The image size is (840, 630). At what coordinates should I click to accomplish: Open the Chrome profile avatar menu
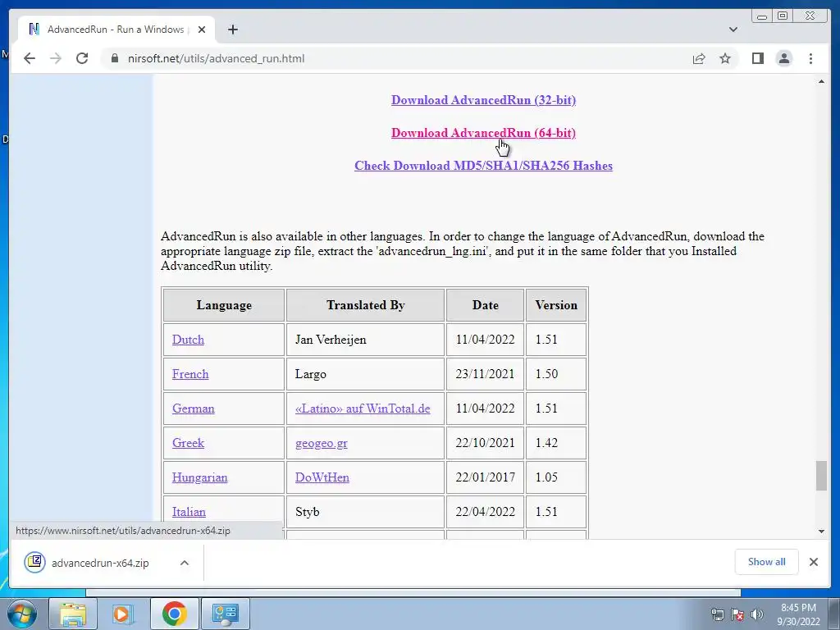[784, 58]
